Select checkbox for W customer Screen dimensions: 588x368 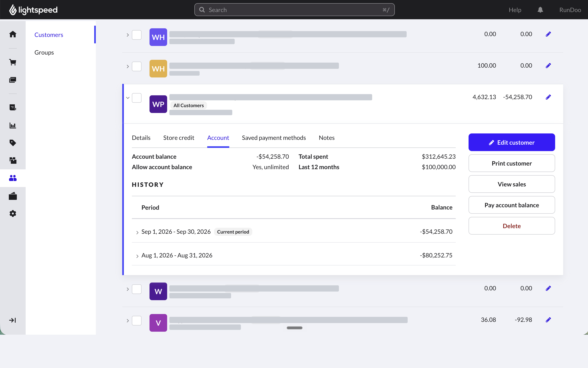click(137, 289)
